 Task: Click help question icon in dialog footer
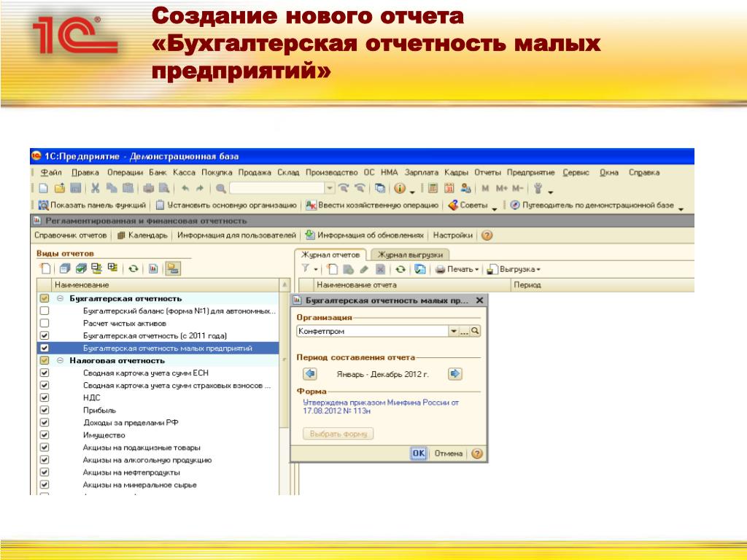point(477,454)
